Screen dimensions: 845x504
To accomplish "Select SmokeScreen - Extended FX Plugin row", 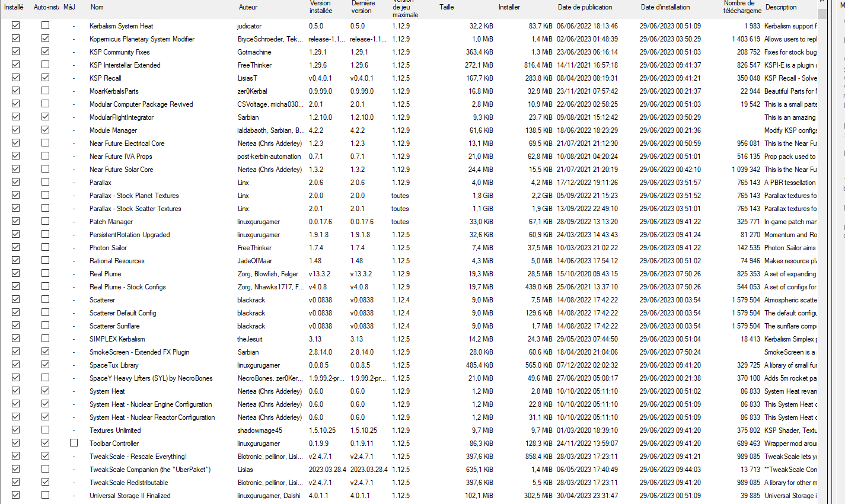I will (x=139, y=352).
